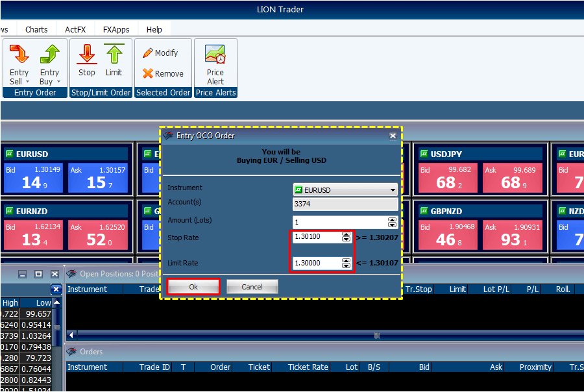The width and height of the screenshot is (584, 392).
Task: Click B/S column header in Orders
Action: coord(374,367)
